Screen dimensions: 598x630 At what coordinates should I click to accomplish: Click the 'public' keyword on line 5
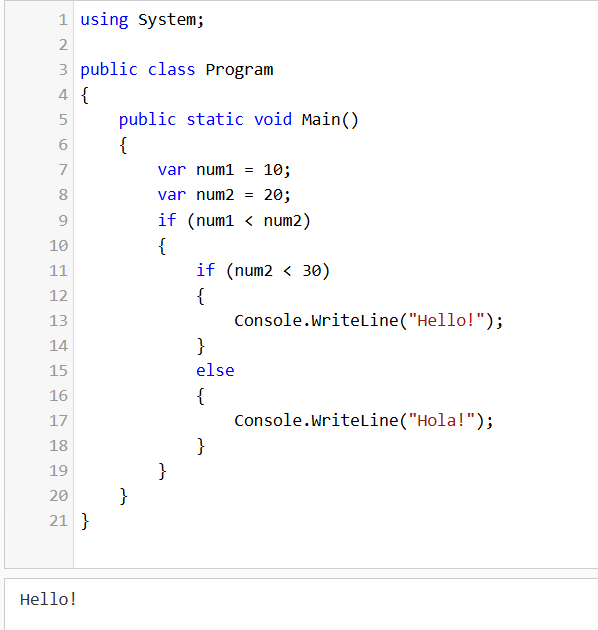147,120
